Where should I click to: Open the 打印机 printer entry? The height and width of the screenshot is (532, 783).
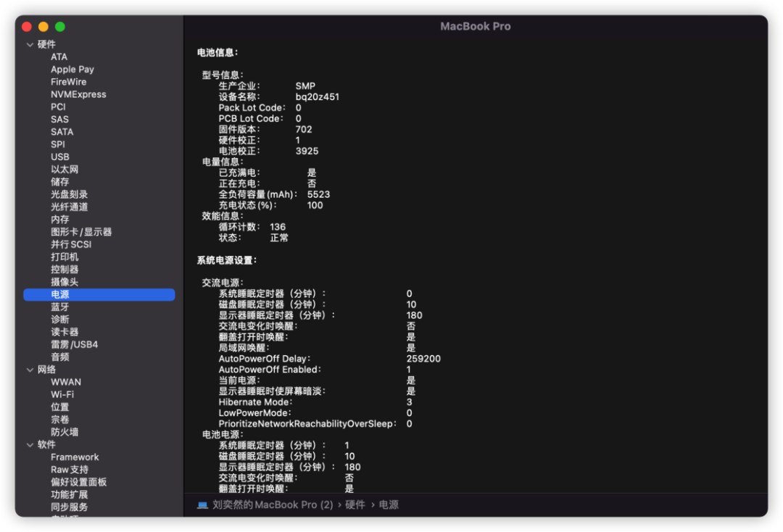65,257
